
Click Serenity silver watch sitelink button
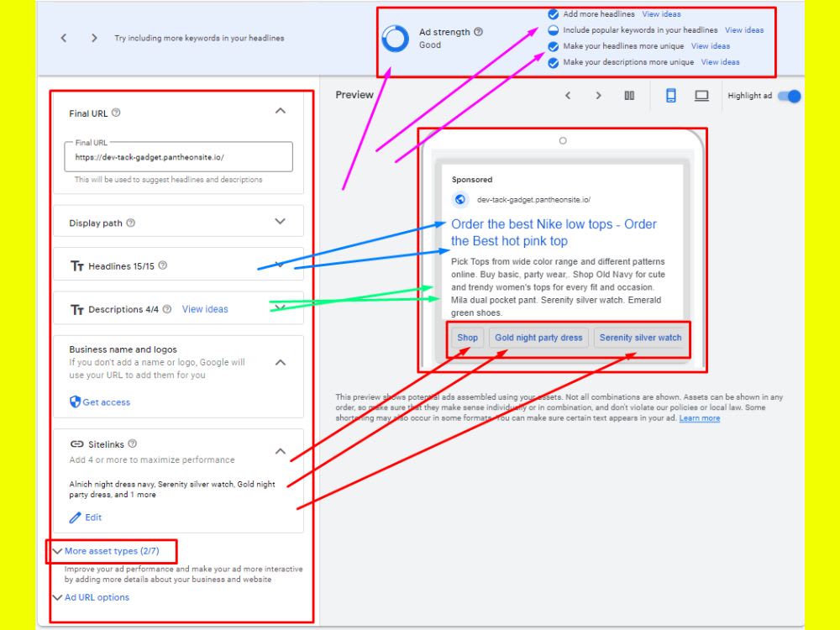641,338
